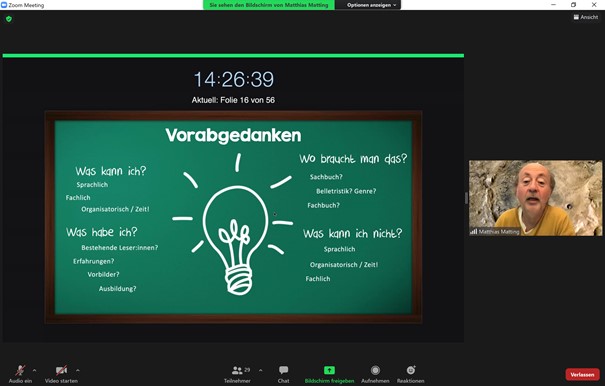The image size is (605, 386).
Task: Open Reaktionen emoji reactions
Action: pos(411,370)
